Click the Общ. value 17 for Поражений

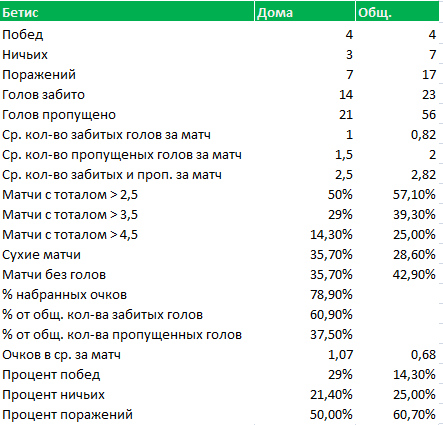(x=397, y=74)
